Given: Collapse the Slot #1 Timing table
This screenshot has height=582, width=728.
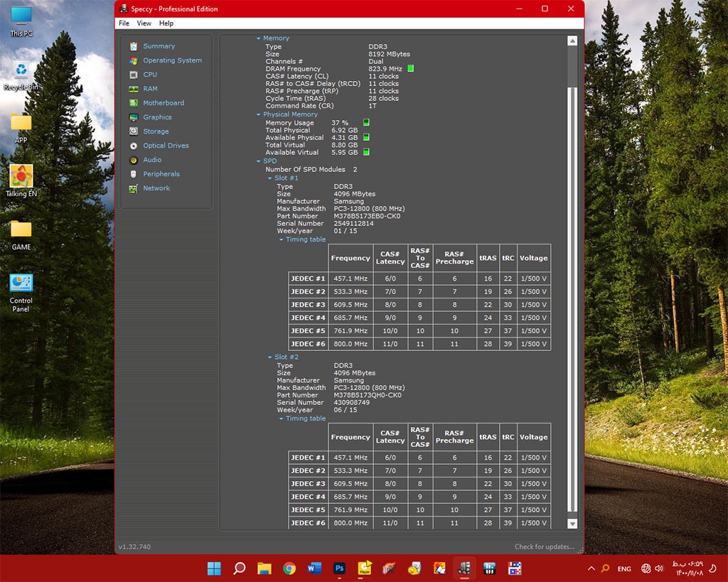Looking at the screenshot, I should [281, 239].
